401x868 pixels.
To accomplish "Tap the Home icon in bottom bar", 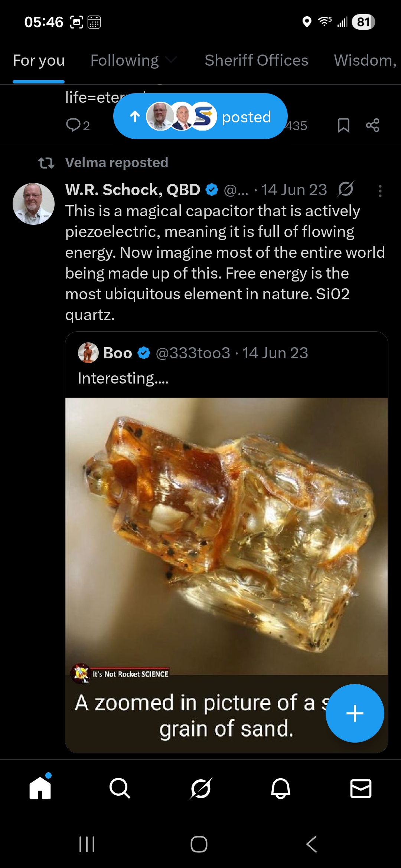I will tap(40, 788).
